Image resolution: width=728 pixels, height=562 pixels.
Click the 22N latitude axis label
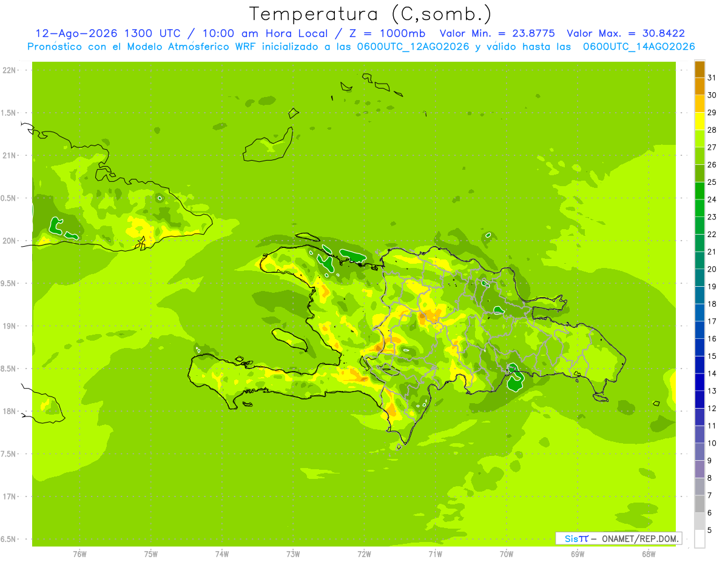[9, 70]
